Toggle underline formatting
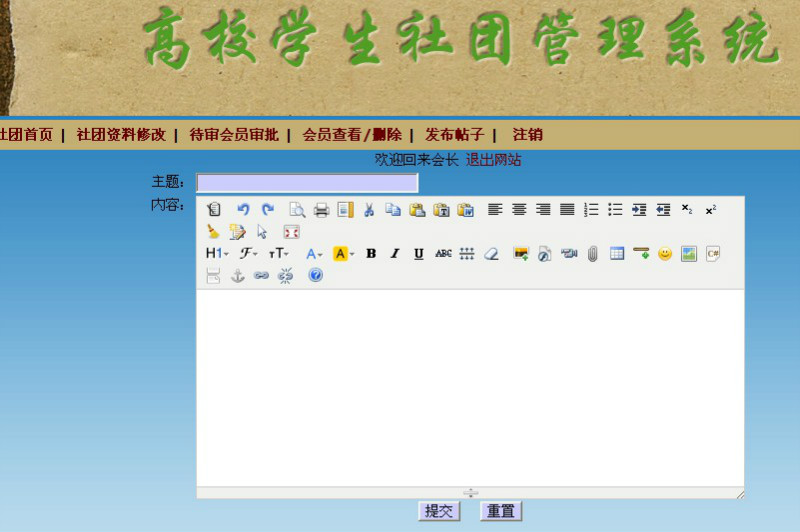Screen dimensions: 800x532 pos(419,254)
